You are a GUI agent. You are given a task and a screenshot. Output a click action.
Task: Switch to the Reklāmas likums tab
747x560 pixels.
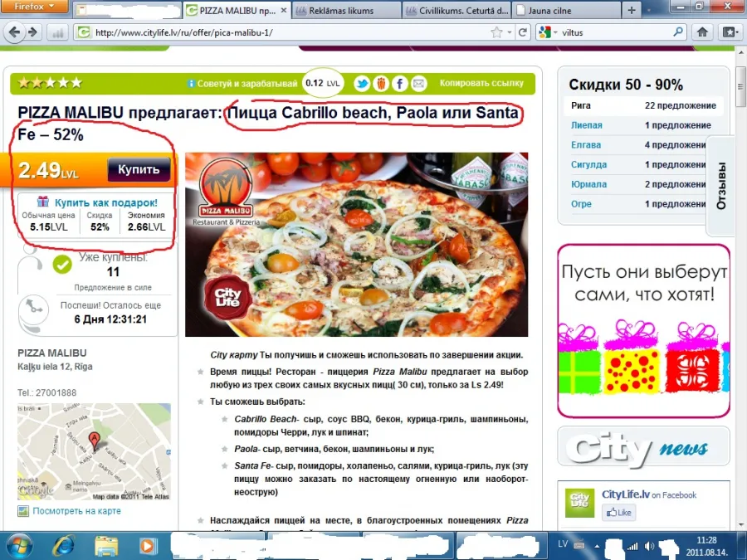pyautogui.click(x=347, y=11)
